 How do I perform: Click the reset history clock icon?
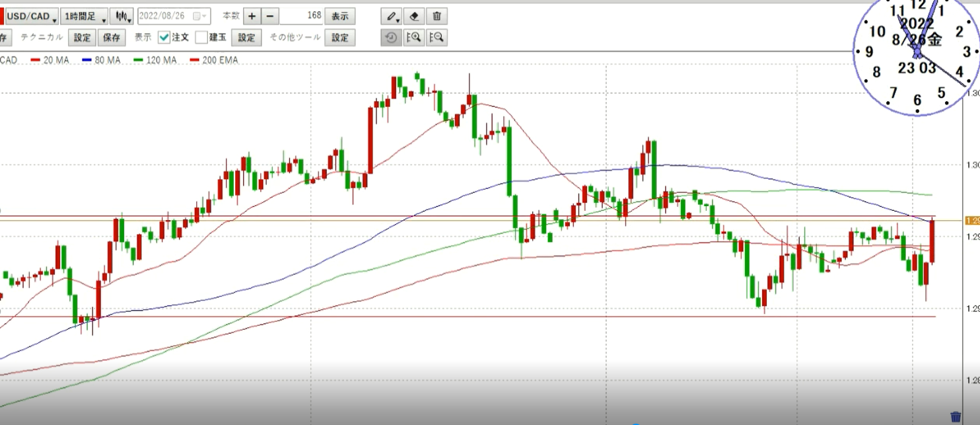[x=391, y=38]
